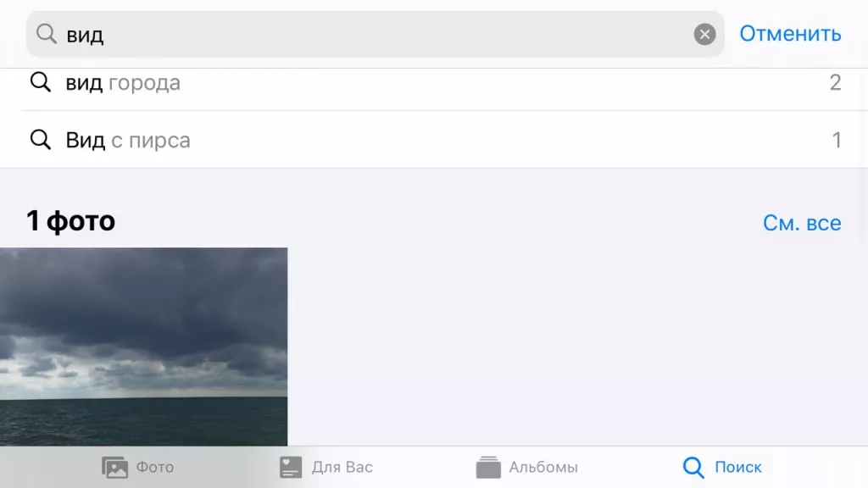Click the Фото tab icon
This screenshot has width=868, height=488.
(114, 468)
